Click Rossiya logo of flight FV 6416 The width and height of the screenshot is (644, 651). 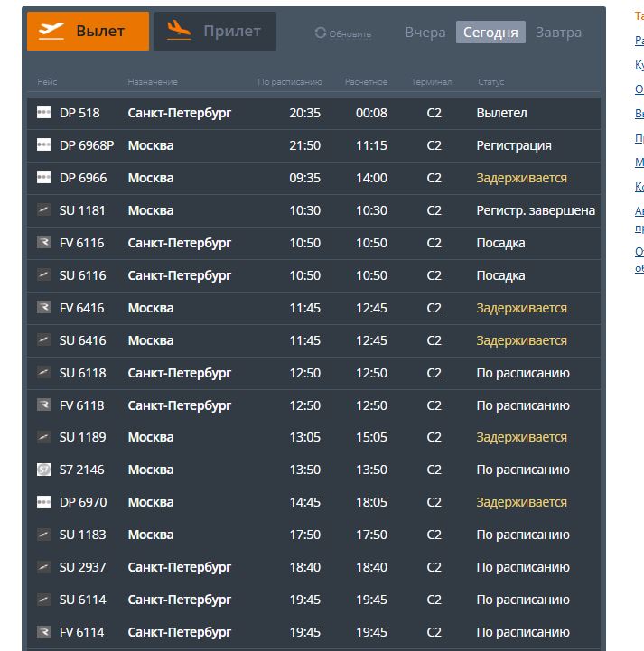point(43,307)
